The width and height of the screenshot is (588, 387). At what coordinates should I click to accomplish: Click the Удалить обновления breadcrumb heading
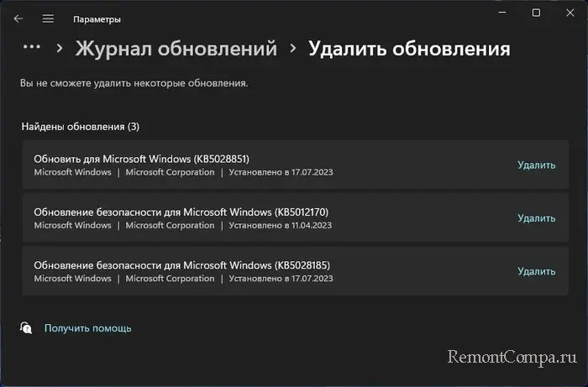pyautogui.click(x=409, y=49)
